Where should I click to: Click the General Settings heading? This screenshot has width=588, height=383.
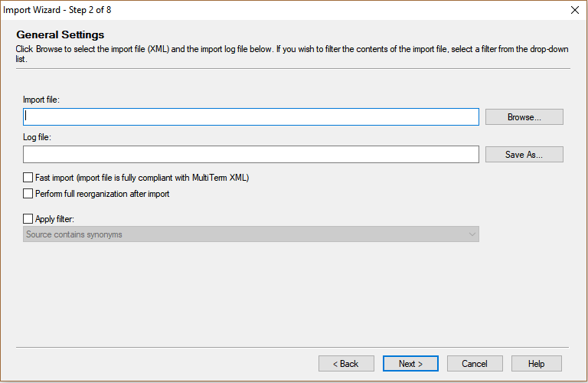click(60, 34)
